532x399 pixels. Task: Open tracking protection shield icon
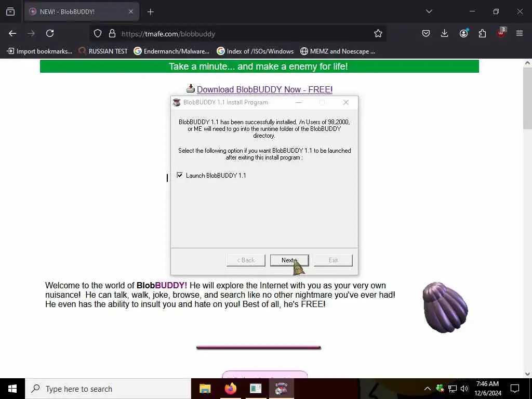[98, 34]
